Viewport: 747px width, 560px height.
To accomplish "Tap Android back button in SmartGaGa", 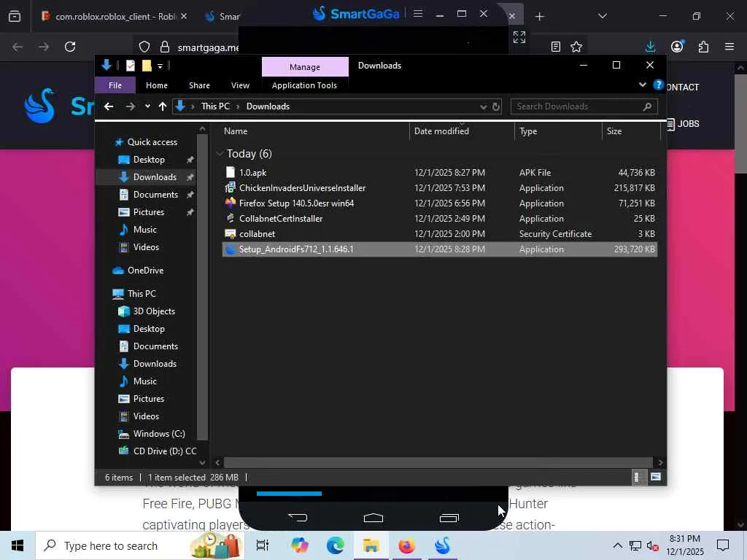I will pos(298,518).
